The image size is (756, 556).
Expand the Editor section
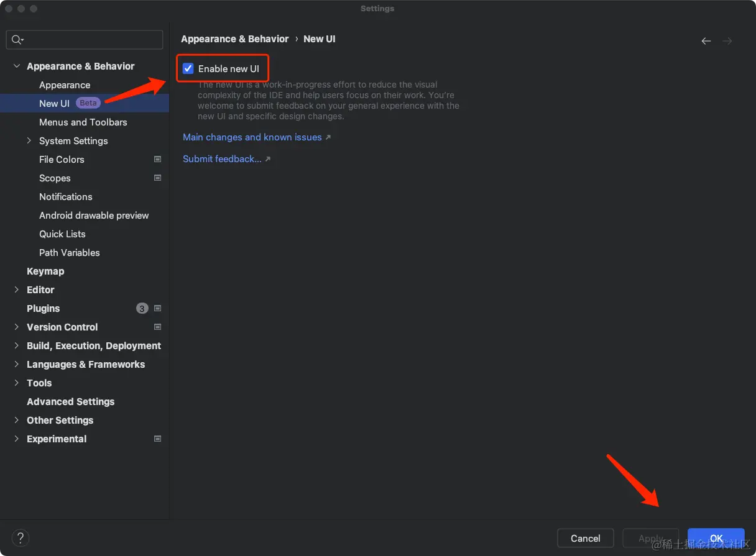(x=17, y=290)
